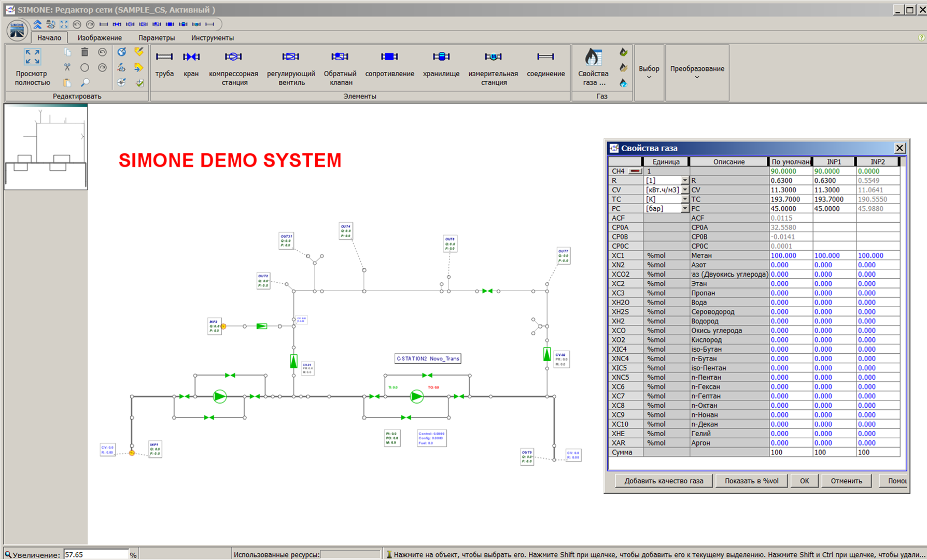
Task: Select the хранилище storage element tool
Action: [x=441, y=64]
